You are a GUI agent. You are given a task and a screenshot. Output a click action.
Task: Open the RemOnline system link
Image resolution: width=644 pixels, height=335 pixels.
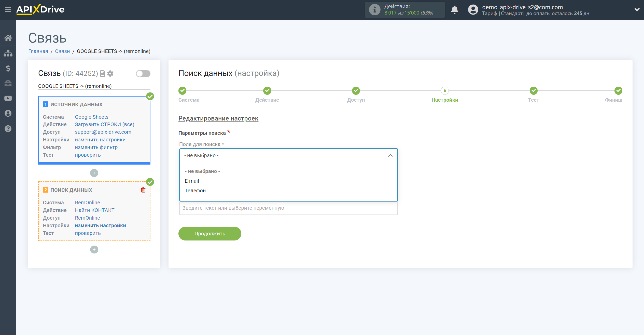[x=87, y=203]
